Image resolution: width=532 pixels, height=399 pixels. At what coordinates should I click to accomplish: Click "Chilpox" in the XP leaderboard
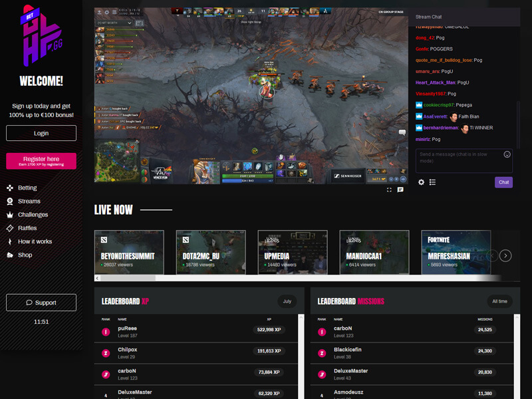tap(128, 350)
